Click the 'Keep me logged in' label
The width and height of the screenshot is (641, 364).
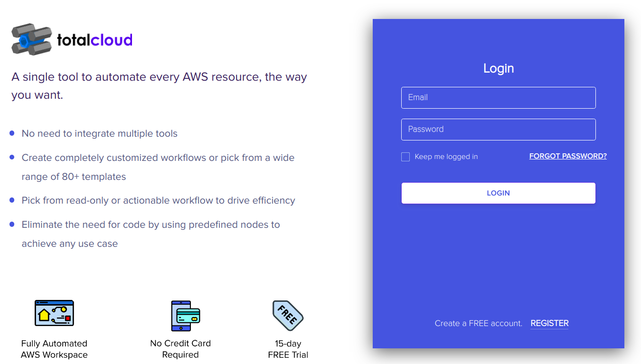446,157
